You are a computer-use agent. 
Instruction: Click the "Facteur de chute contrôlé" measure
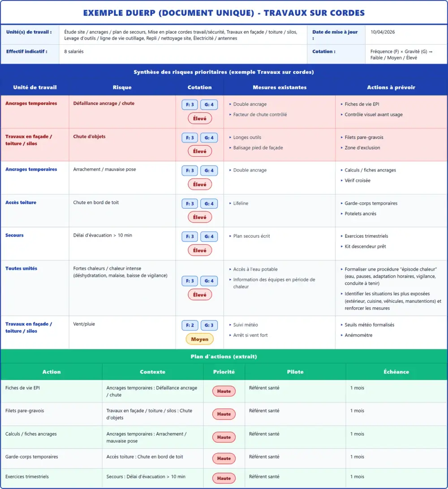[x=260, y=115]
